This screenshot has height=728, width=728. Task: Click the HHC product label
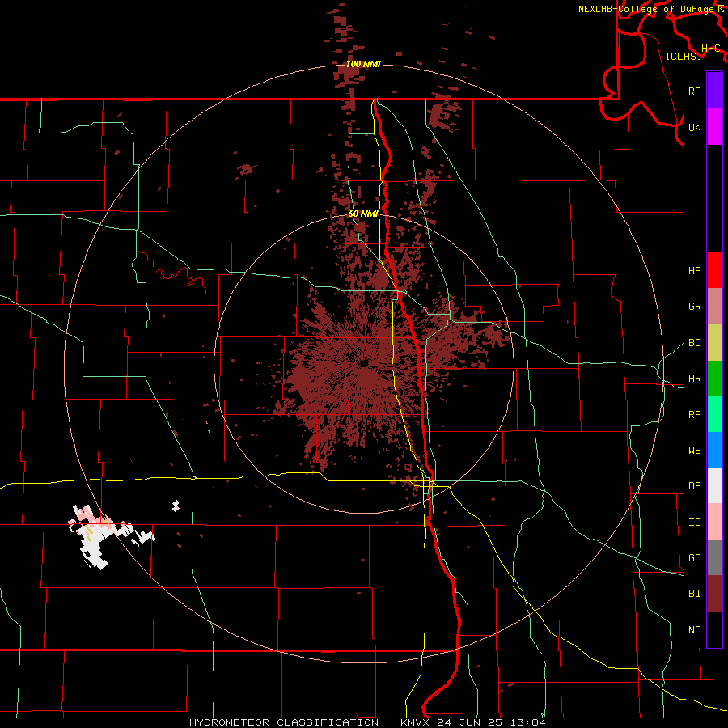710,49
